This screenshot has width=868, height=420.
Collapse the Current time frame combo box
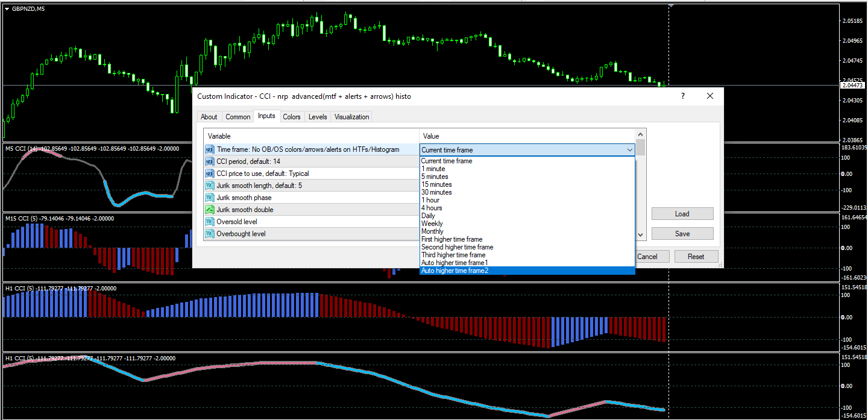pyautogui.click(x=629, y=150)
